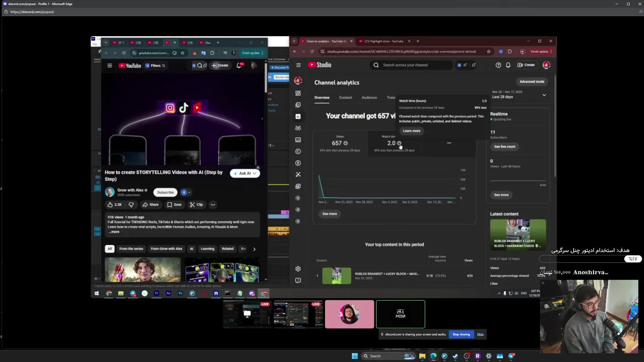The image size is (644, 362).
Task: Open Grow with Alex channel avatar
Action: click(x=110, y=192)
